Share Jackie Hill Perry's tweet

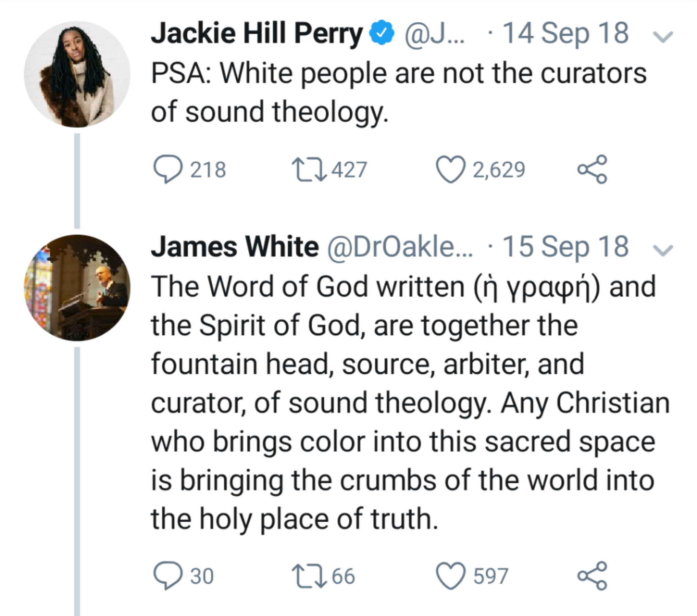pyautogui.click(x=592, y=169)
